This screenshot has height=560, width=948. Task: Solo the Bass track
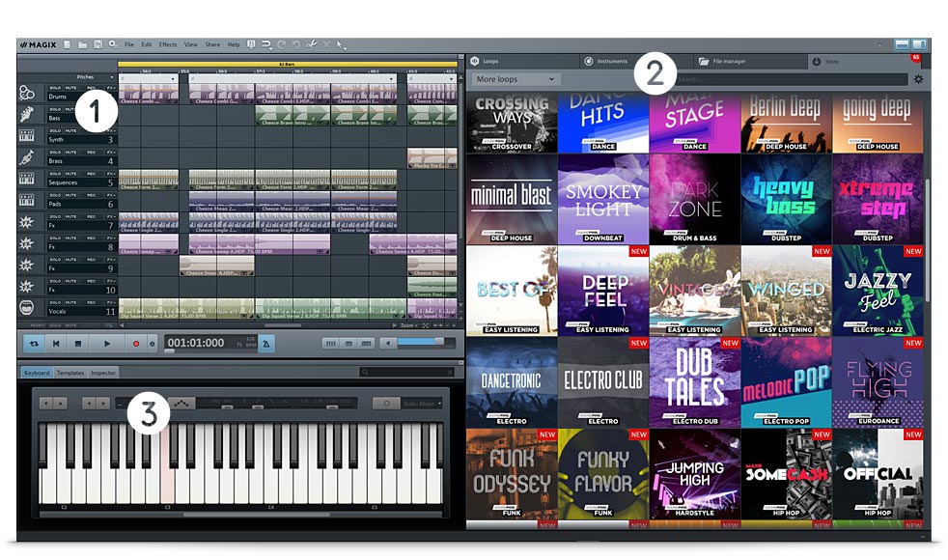(56, 110)
